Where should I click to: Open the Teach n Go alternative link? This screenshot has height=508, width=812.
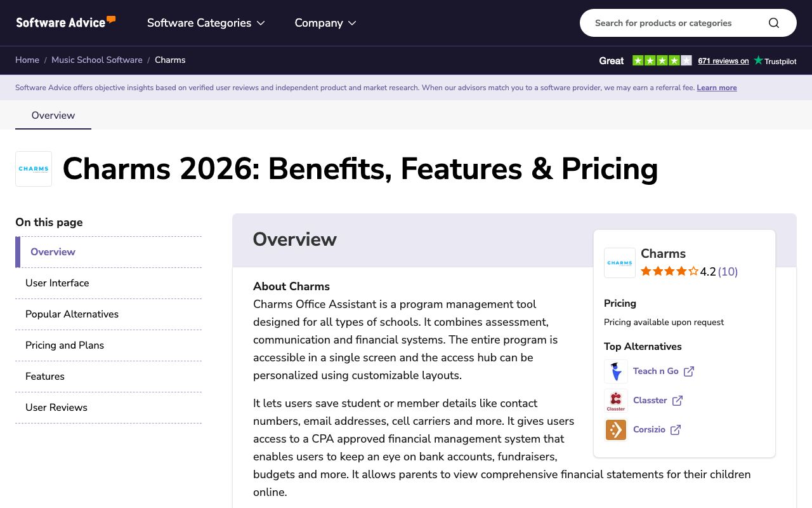[656, 371]
